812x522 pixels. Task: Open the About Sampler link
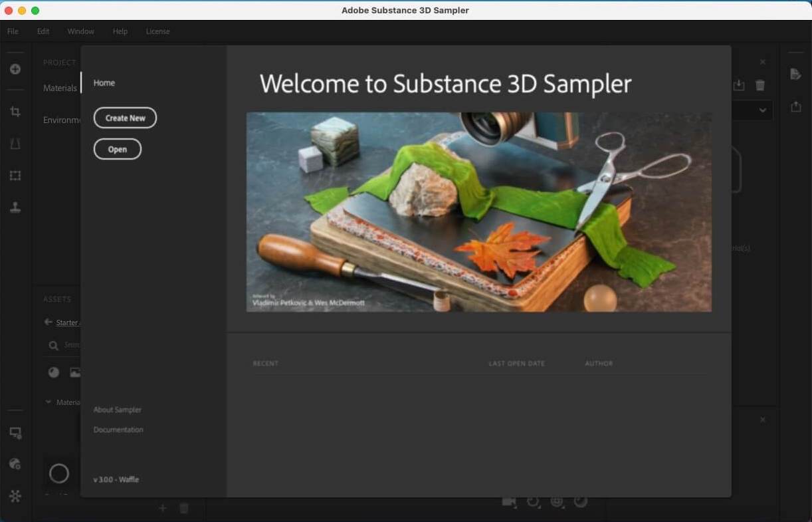click(118, 410)
